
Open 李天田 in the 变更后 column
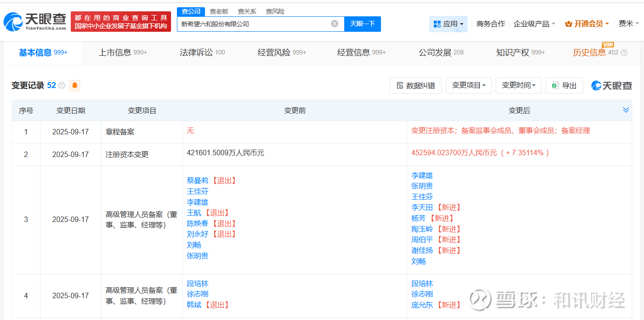(x=422, y=207)
